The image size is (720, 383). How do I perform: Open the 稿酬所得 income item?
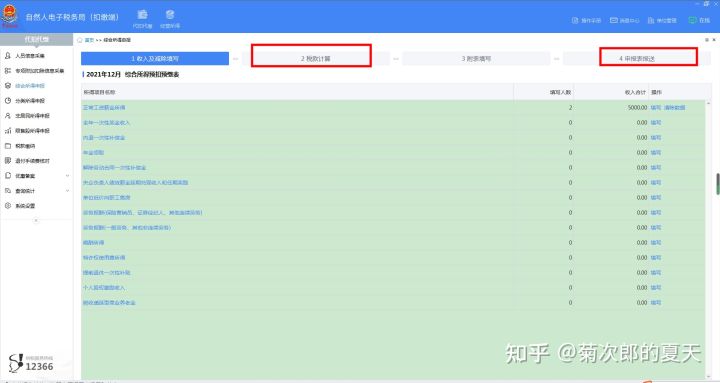[x=93, y=242]
